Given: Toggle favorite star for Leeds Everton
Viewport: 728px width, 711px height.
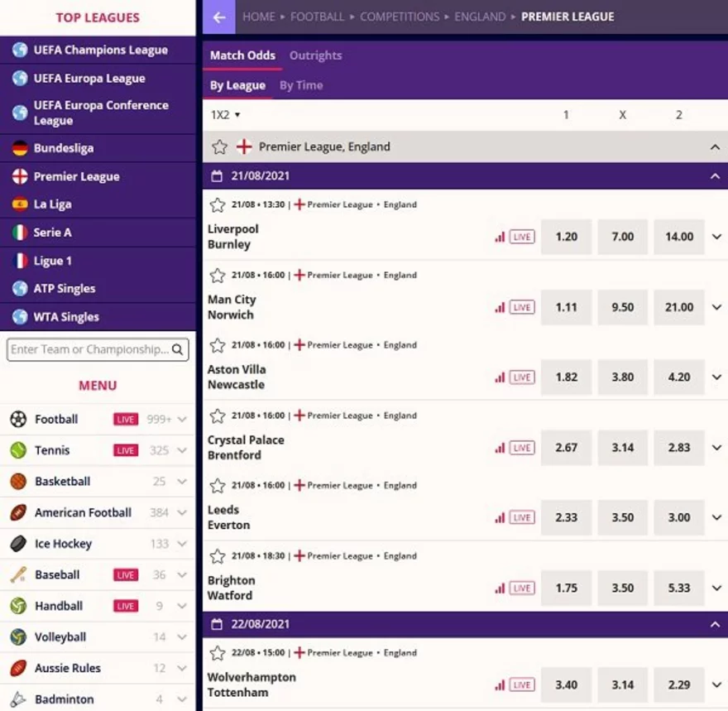Looking at the screenshot, I should pos(218,486).
